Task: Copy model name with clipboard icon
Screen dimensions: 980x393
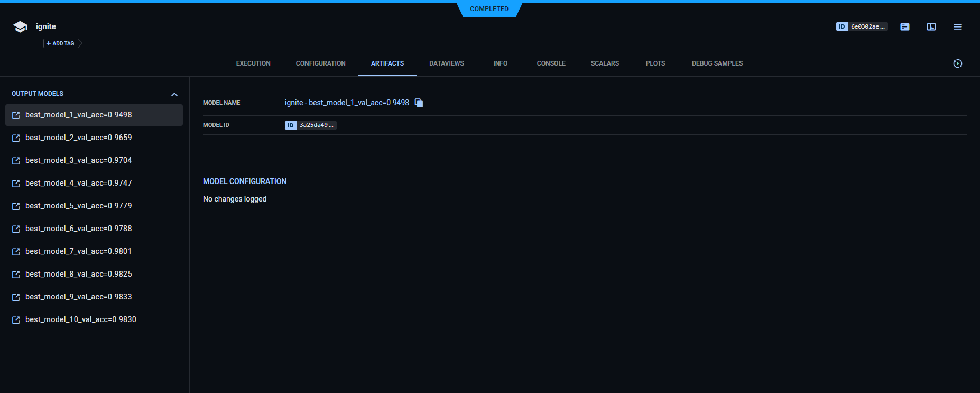Action: tap(419, 103)
